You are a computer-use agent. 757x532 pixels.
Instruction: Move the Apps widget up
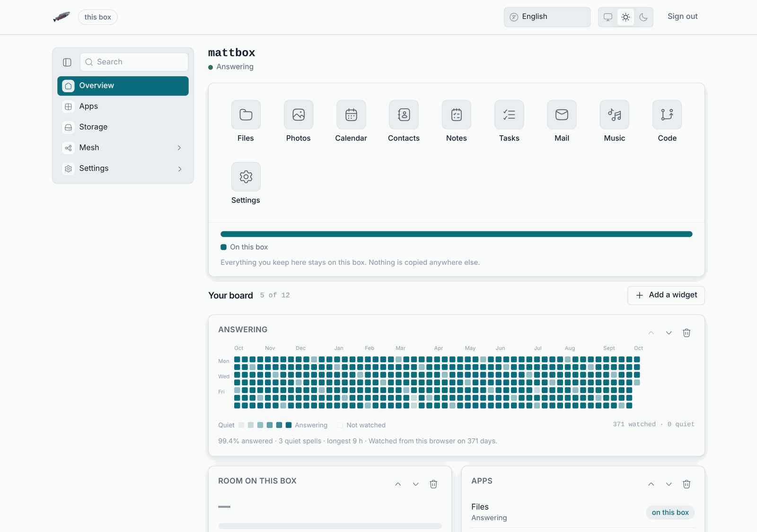pos(651,484)
